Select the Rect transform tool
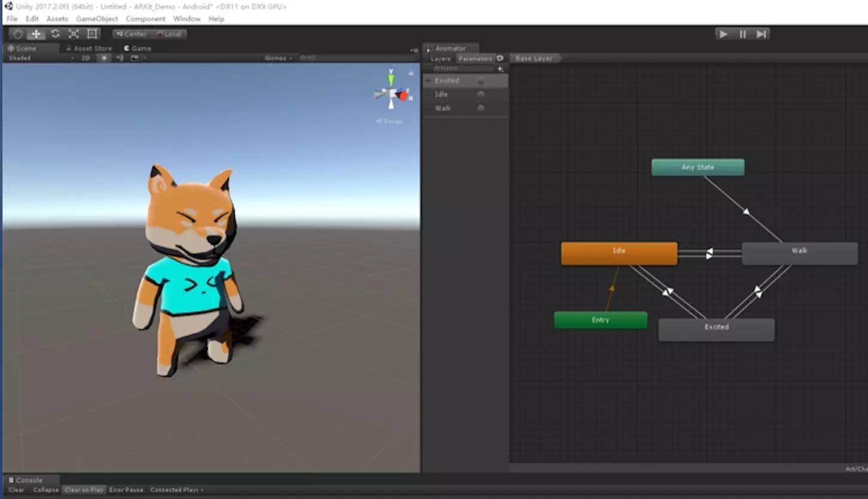The image size is (868, 499). click(x=91, y=34)
